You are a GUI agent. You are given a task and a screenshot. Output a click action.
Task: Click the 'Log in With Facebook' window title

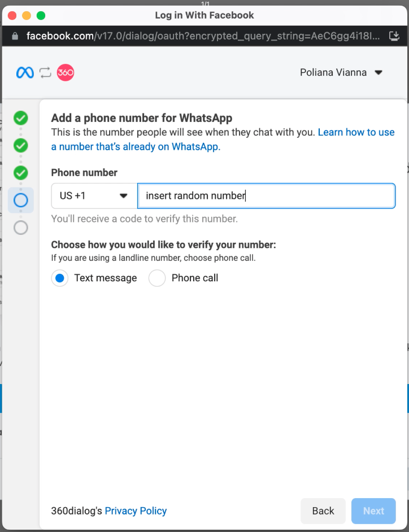204,15
